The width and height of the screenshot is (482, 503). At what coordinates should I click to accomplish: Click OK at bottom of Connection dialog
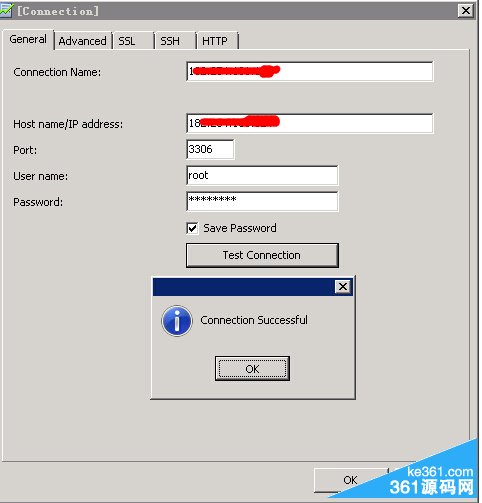point(350,480)
